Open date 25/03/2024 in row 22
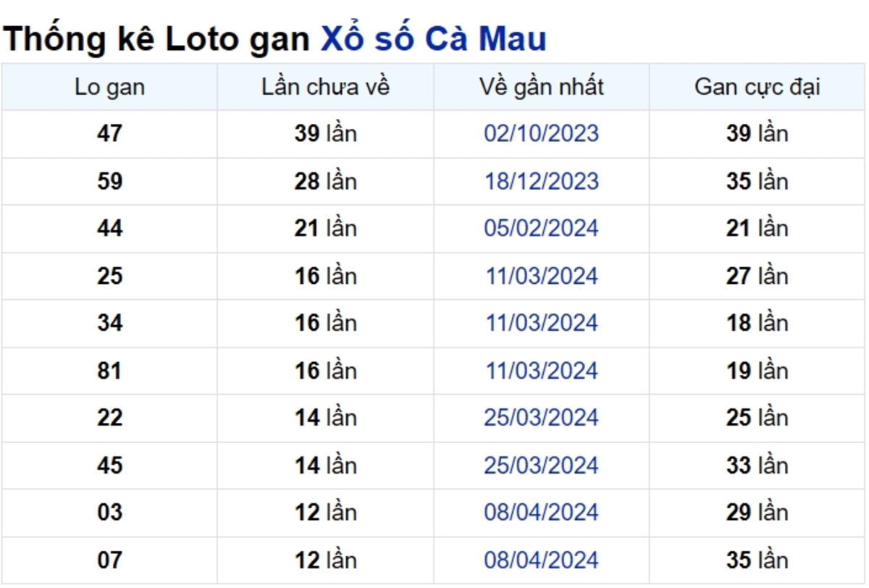The width and height of the screenshot is (869, 588). tap(542, 418)
